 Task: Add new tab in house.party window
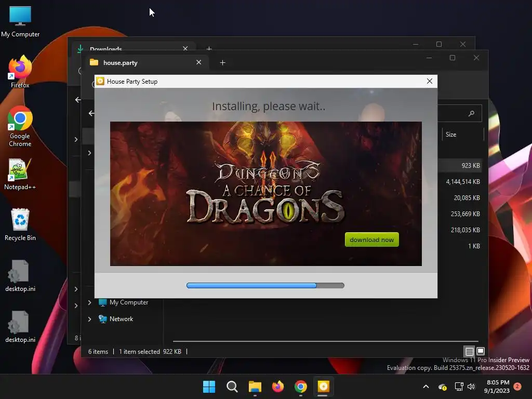coord(222,63)
